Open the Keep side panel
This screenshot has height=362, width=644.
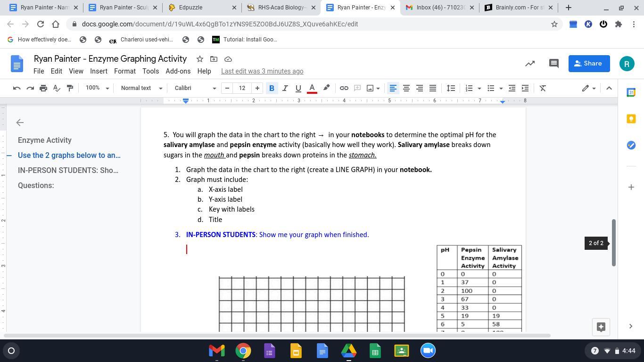click(x=631, y=119)
